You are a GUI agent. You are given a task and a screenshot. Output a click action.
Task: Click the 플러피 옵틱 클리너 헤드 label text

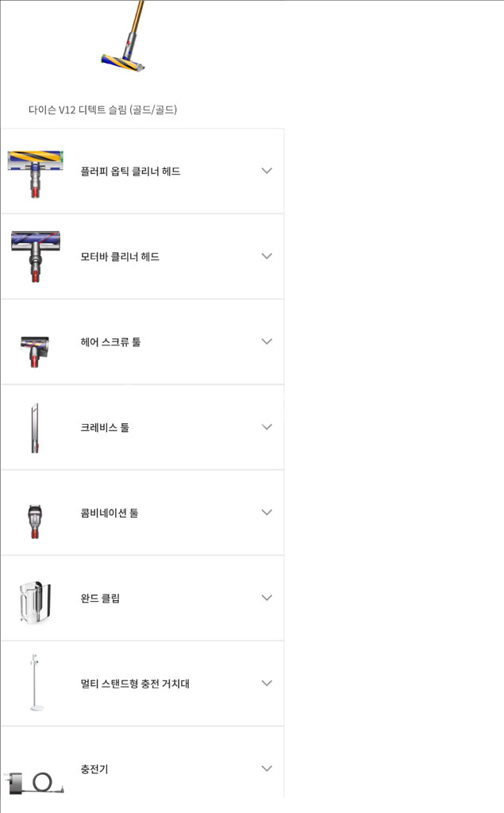(130, 171)
